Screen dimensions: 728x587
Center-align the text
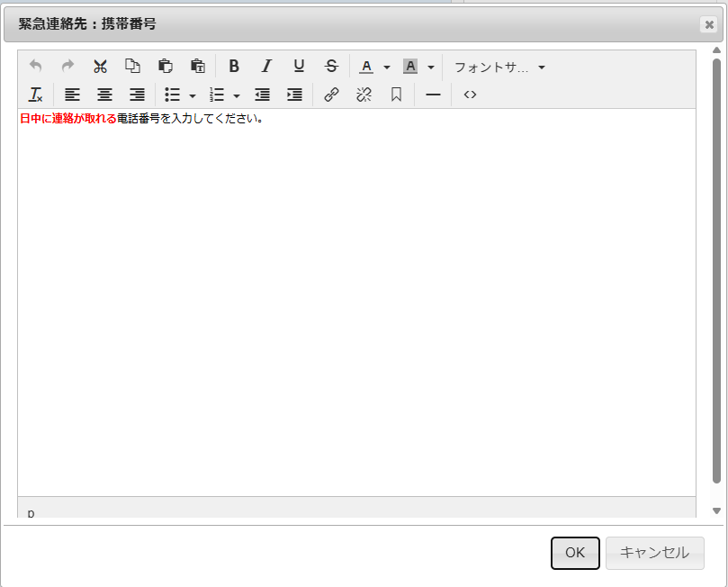click(104, 95)
